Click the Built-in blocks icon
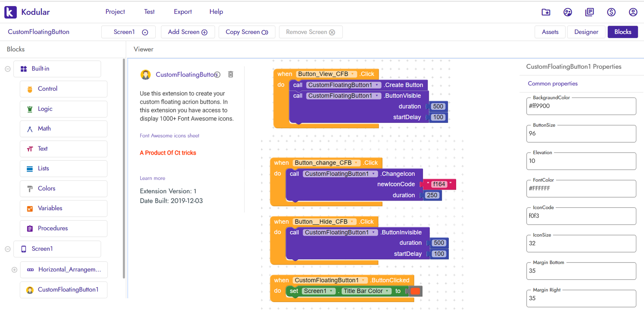The height and width of the screenshot is (314, 644). pyautogui.click(x=23, y=69)
